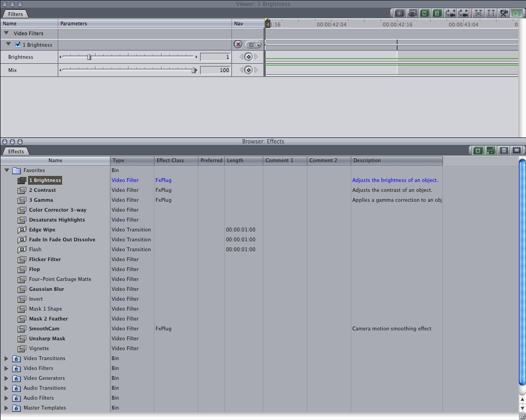This screenshot has width=526, height=420.
Task: Select the Effects tab
Action: pyautogui.click(x=16, y=151)
